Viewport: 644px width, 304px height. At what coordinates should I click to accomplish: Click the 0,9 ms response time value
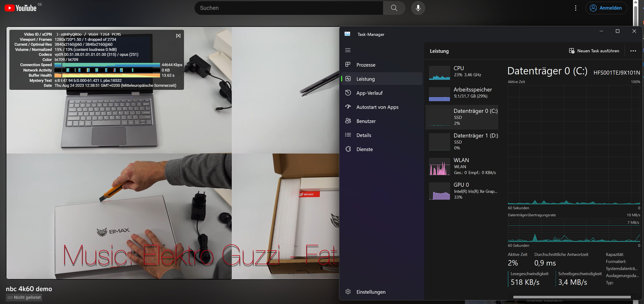[545, 263]
